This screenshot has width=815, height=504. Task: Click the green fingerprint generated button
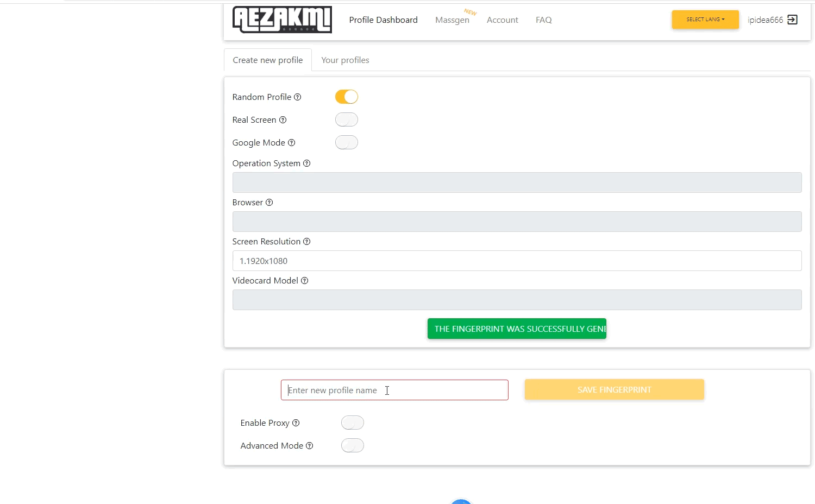point(517,329)
